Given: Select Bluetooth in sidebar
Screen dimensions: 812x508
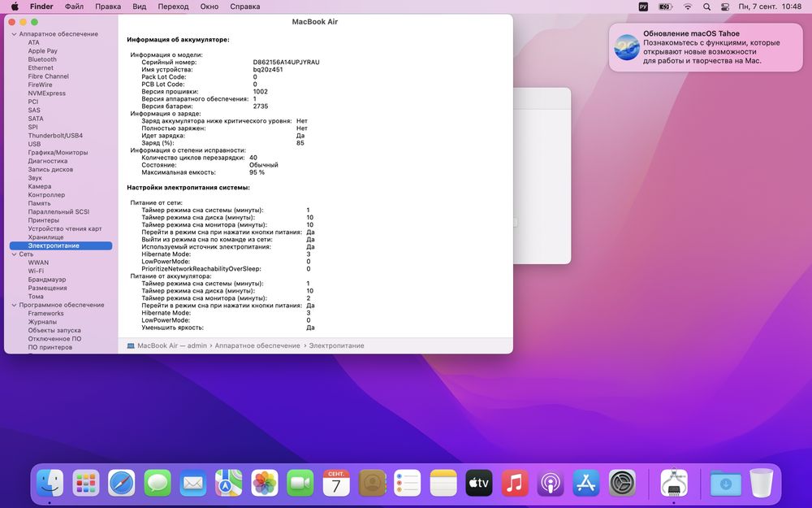Looking at the screenshot, I should 42,59.
